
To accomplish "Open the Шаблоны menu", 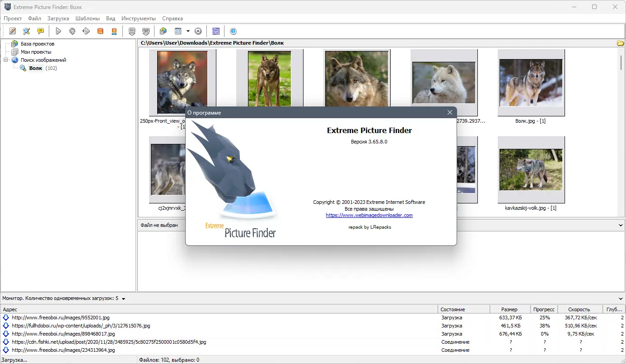I will pyautogui.click(x=88, y=18).
